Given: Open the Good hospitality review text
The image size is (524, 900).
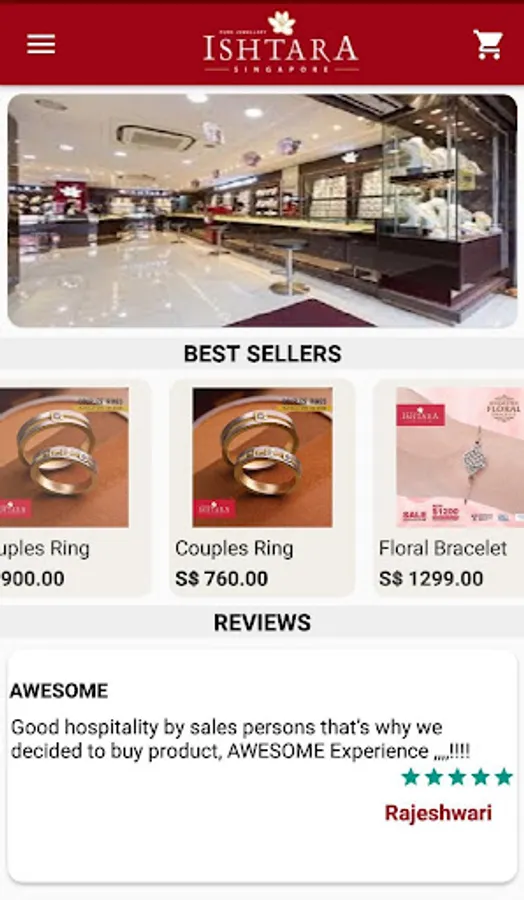Looking at the screenshot, I should coord(240,739).
